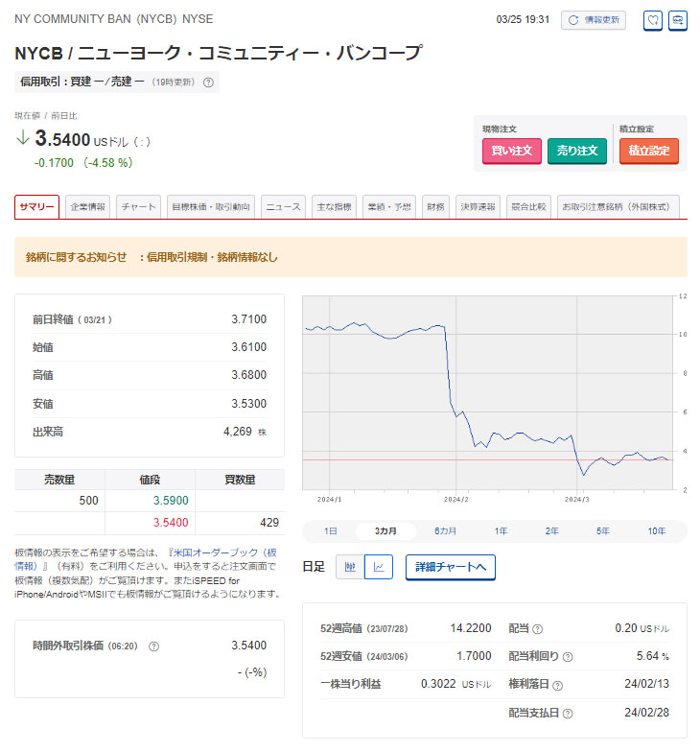Open help icon beside 時間外取引株価
The height and width of the screenshot is (752, 700).
point(153,646)
